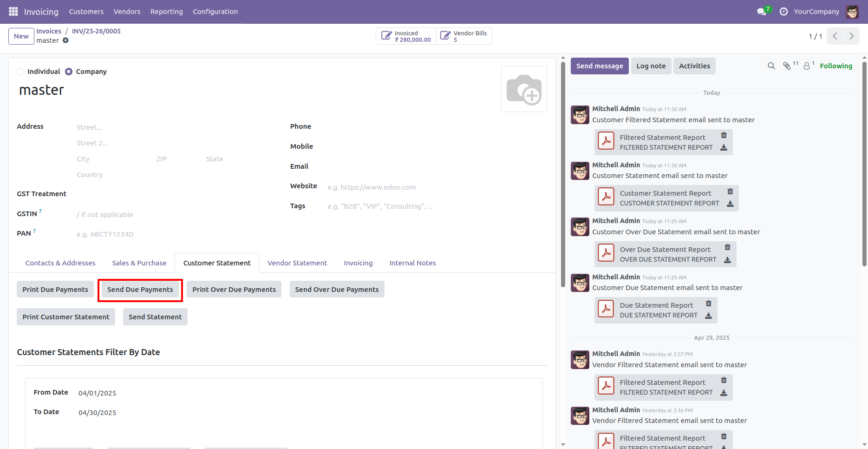The image size is (868, 449).
Task: Click the Send Due Payments button
Action: coord(140,289)
